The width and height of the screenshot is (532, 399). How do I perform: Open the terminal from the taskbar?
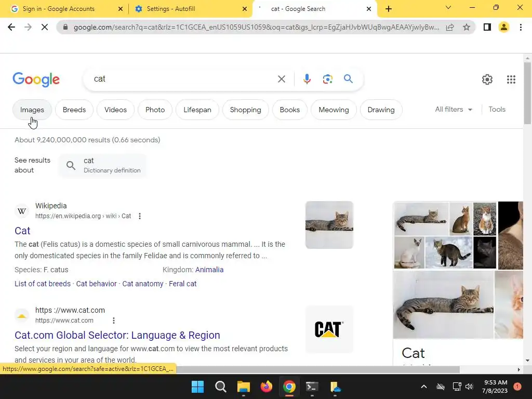[312, 387]
